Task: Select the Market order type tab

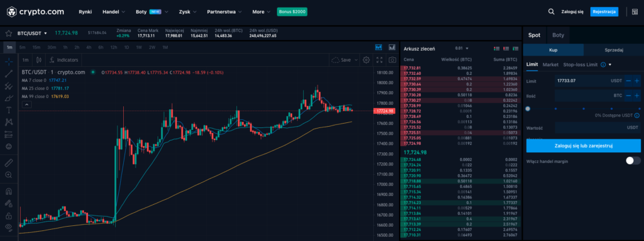Action: click(x=550, y=65)
